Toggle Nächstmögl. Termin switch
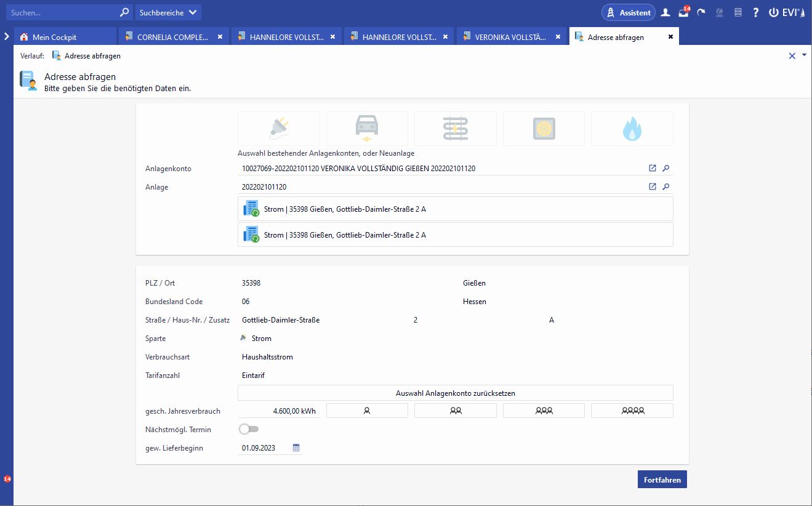This screenshot has height=506, width=812. click(x=249, y=429)
